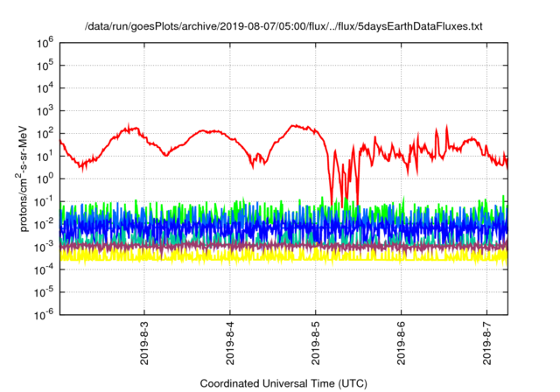
Task: Click the 10^-5 y-axis tick label
Action: tap(45, 292)
